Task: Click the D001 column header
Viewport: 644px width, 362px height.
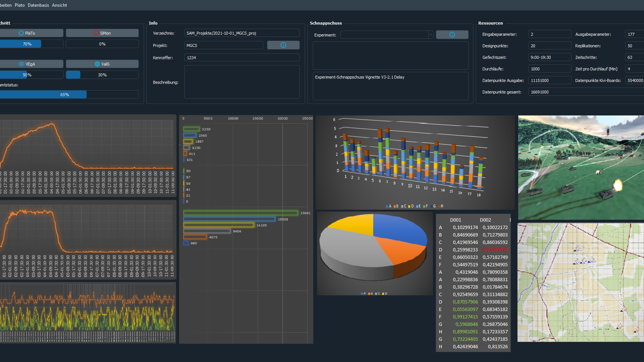Action: point(455,220)
